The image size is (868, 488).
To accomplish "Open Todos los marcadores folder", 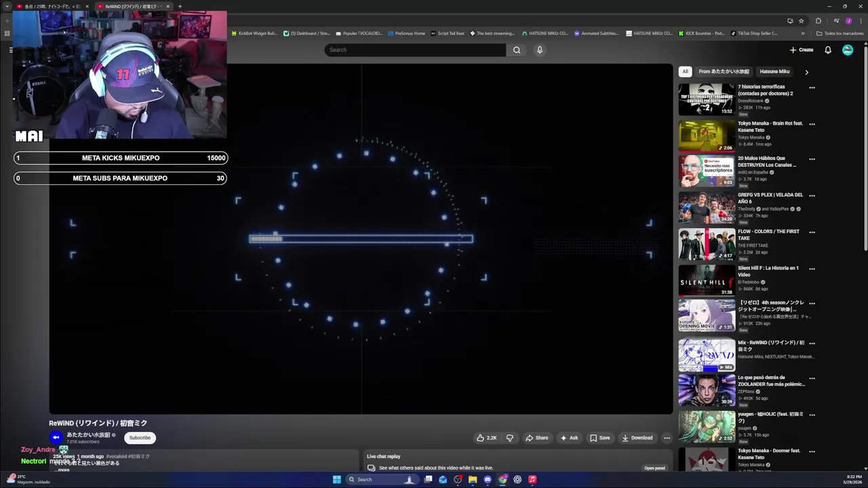I will (x=840, y=33).
